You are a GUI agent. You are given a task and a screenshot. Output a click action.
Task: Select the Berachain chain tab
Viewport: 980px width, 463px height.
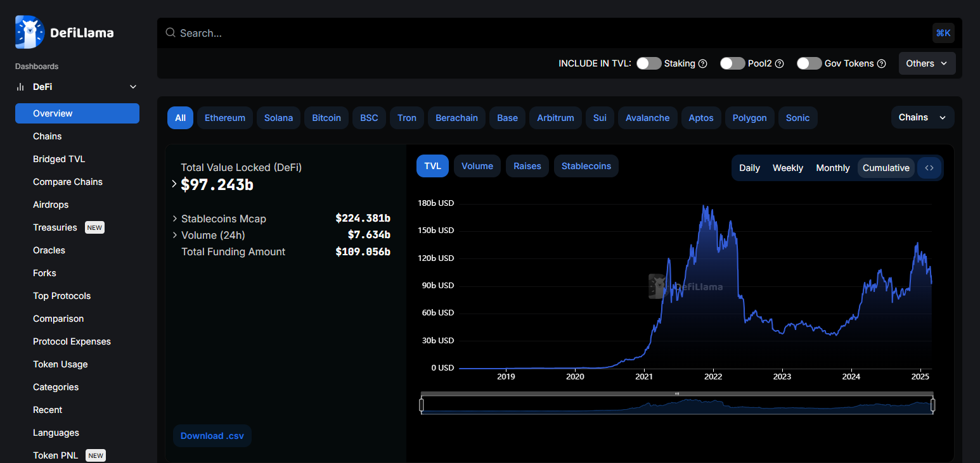456,118
